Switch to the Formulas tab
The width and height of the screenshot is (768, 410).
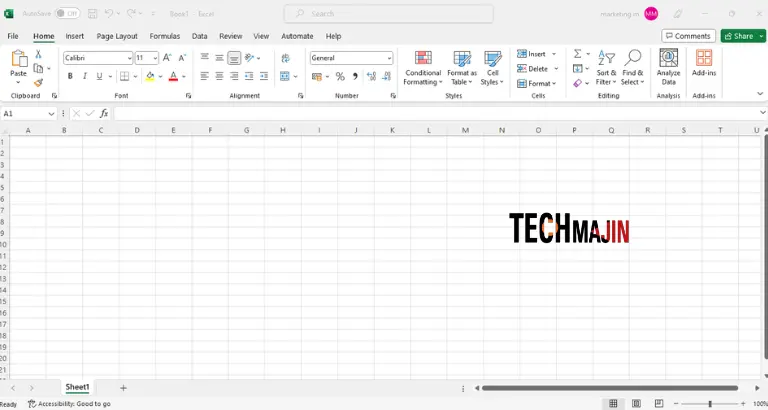165,36
